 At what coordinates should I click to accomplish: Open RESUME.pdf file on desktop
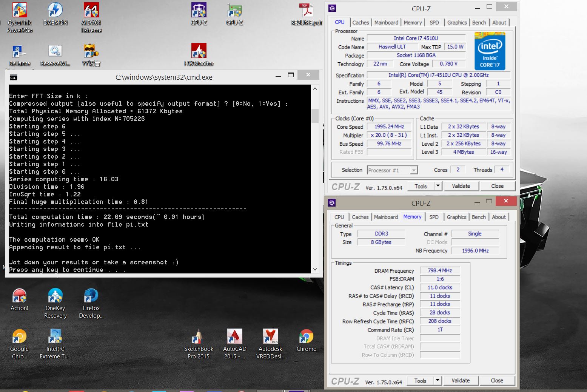tap(306, 14)
